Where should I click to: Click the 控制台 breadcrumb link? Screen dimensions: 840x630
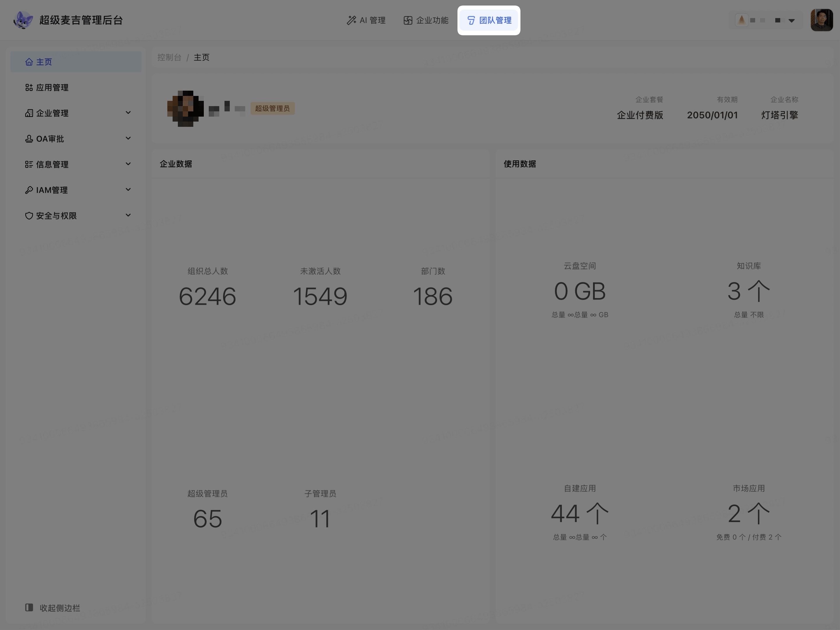169,57
